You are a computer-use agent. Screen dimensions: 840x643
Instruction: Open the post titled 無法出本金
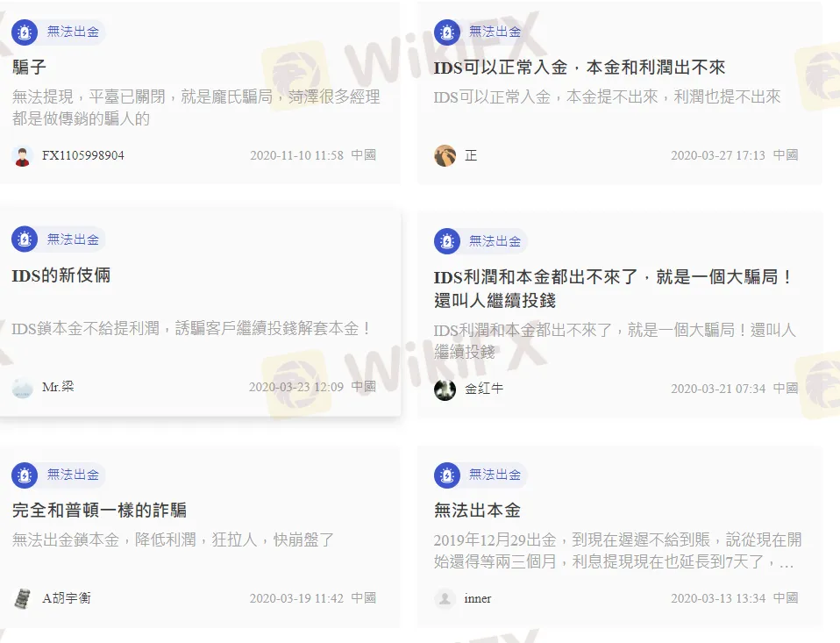coord(477,511)
